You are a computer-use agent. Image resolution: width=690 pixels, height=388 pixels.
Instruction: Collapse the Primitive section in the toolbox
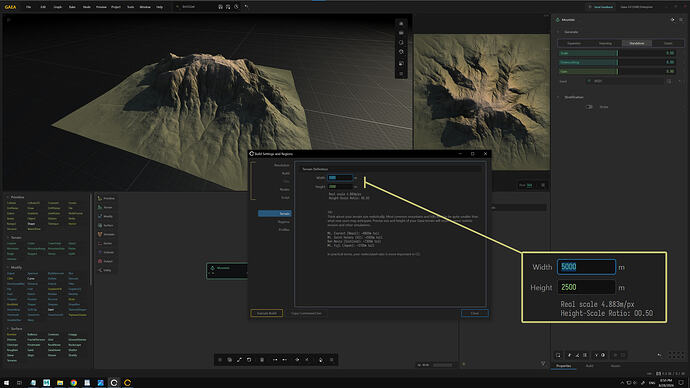(x=7, y=197)
